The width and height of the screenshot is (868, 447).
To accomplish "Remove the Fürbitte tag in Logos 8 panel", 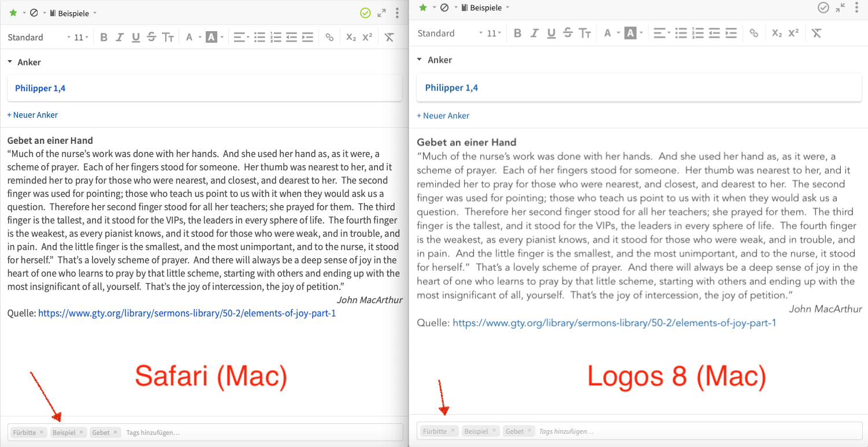I will point(453,431).
